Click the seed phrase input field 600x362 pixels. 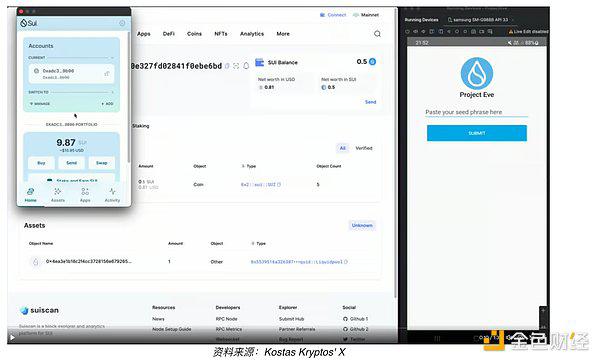point(476,112)
